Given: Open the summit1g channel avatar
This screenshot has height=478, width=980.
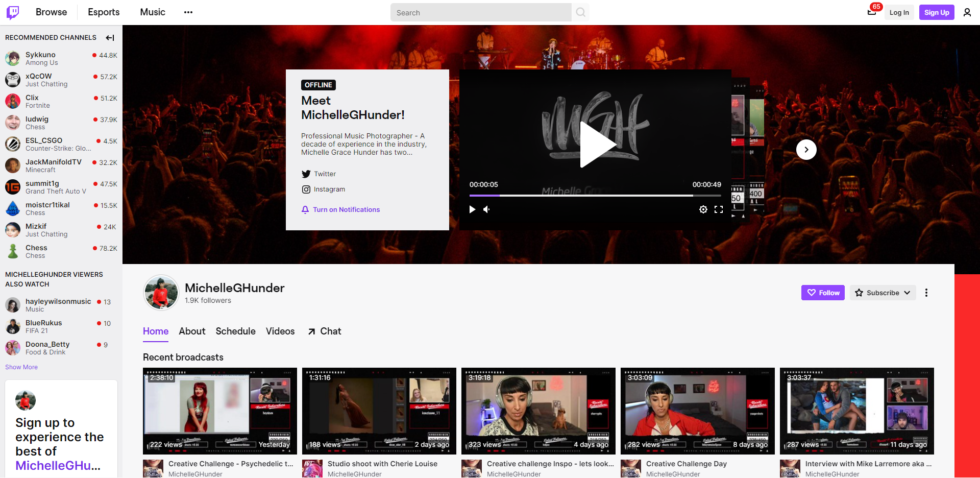Looking at the screenshot, I should [13, 187].
